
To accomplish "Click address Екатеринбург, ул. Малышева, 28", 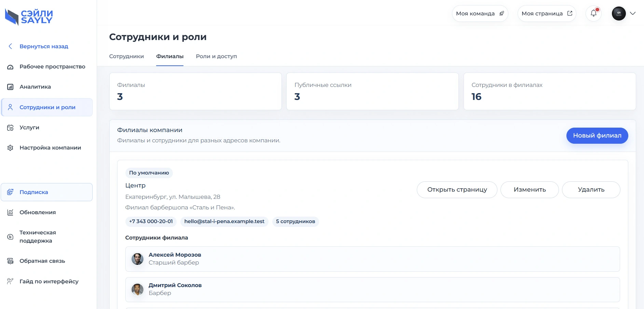I will tap(173, 197).
